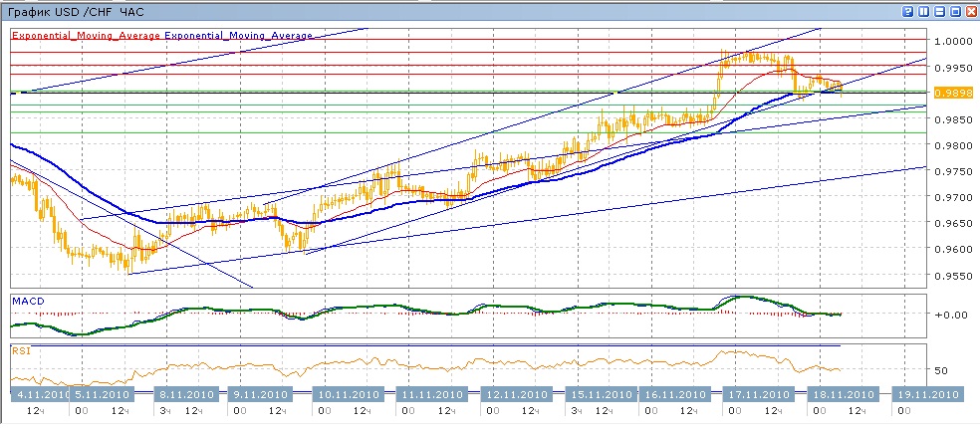This screenshot has width=980, height=428.
Task: Jump to the 8.11.2010 date marker
Action: coord(188,394)
